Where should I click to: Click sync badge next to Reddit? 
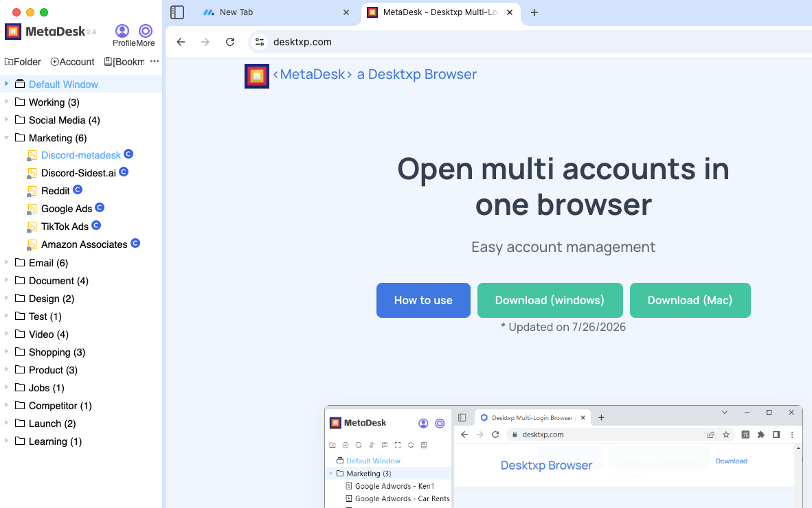78,190
